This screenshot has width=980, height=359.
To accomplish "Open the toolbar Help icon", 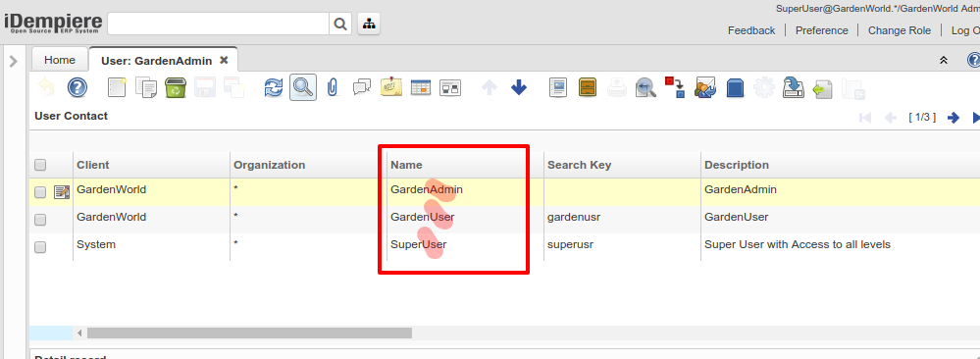I will pyautogui.click(x=77, y=87).
